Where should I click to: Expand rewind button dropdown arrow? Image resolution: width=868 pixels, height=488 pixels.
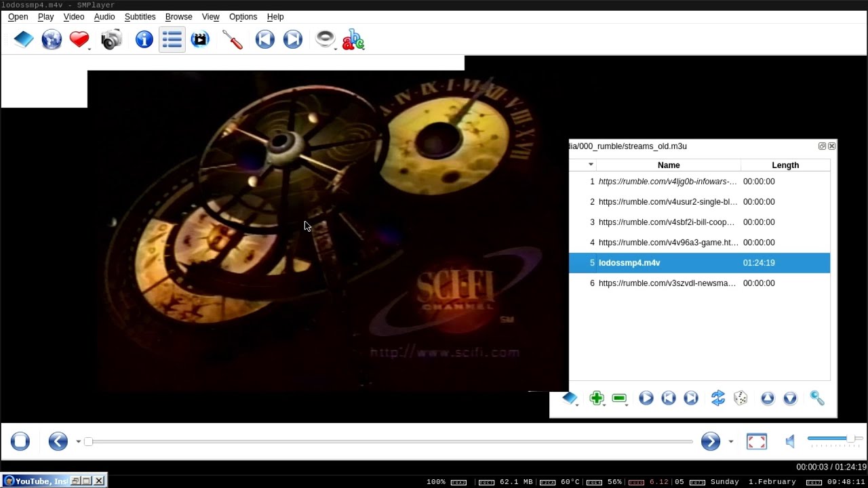click(78, 442)
